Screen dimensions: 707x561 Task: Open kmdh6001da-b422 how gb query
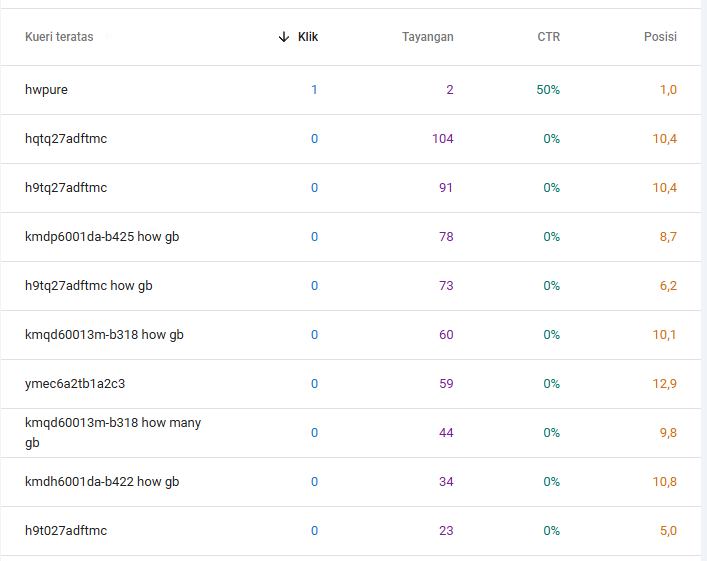click(x=102, y=482)
